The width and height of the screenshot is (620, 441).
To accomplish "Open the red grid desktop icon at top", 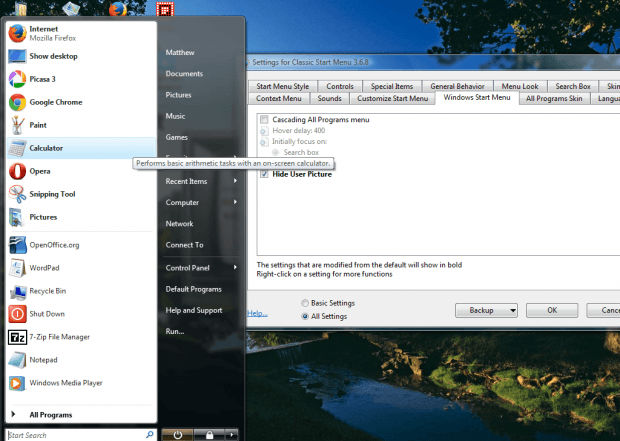I will click(165, 9).
